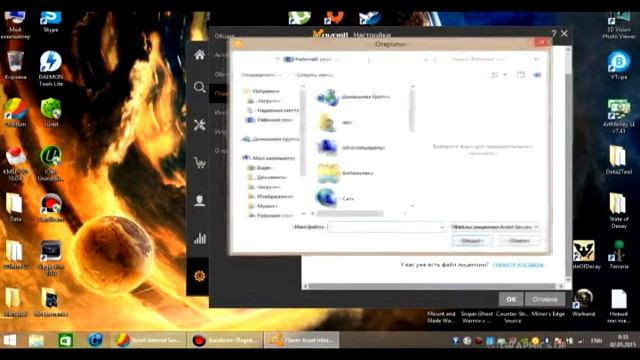Open the green Store app on taskbar
Image resolution: width=640 pixels, height=360 pixels.
tap(65, 340)
